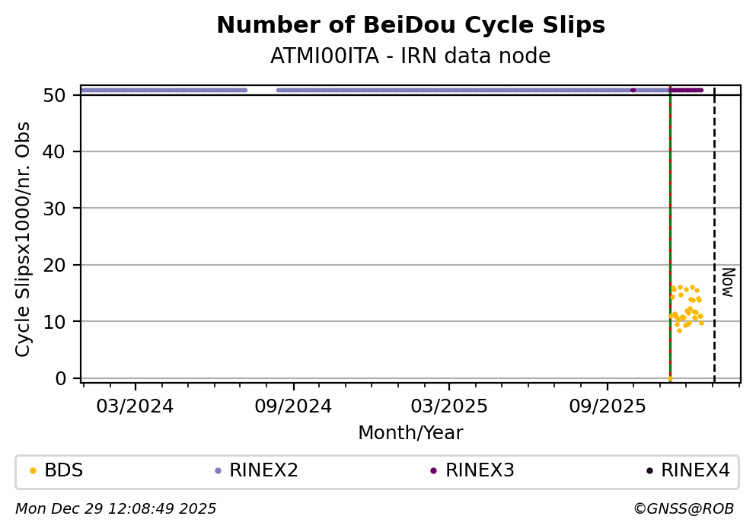The image size is (756, 532).
Task: Select the RINEX3 legend label
Action: pyautogui.click(x=480, y=471)
